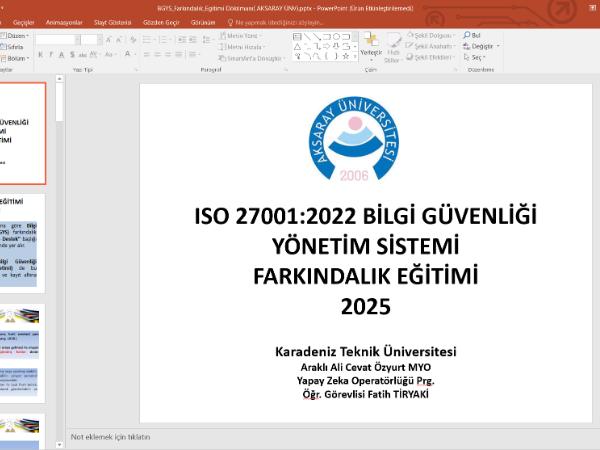
Task: Click 'Not eklemek için tıklatın' notes area
Action: click(x=110, y=437)
